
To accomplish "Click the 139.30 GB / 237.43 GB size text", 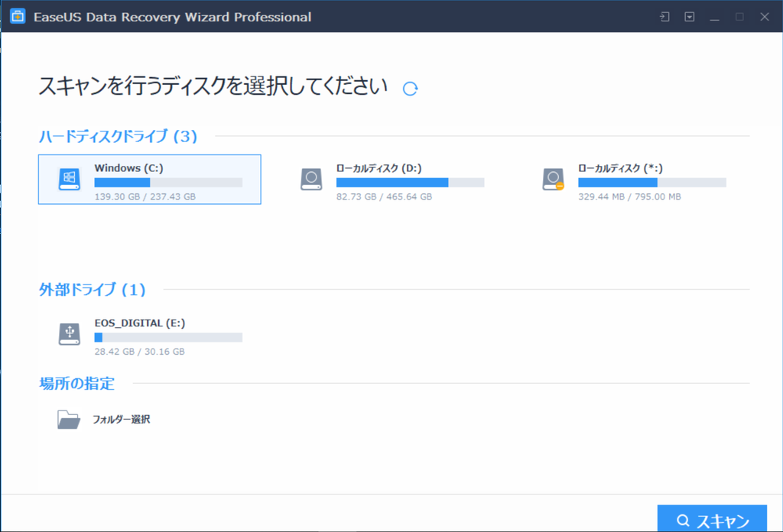I will (145, 196).
